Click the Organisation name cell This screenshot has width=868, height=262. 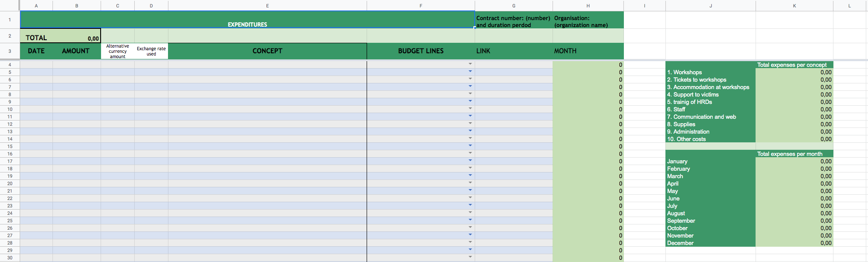tap(588, 20)
